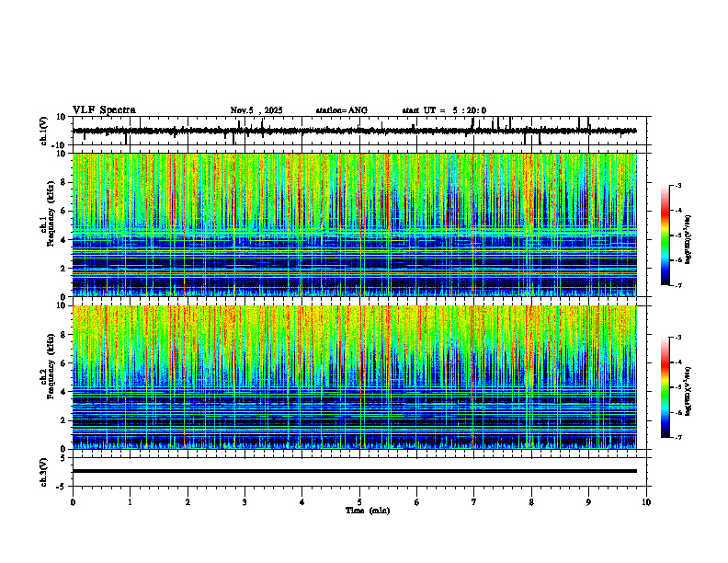
Task: Select the "start UT = 5 :20: 0" text
Action: click(x=444, y=110)
